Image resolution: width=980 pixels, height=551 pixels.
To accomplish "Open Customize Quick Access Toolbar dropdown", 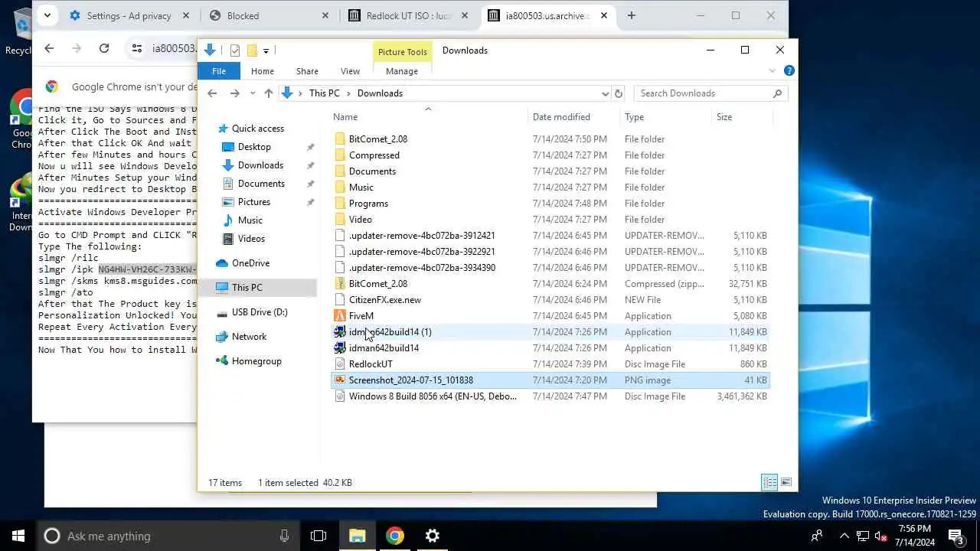I will pos(266,51).
